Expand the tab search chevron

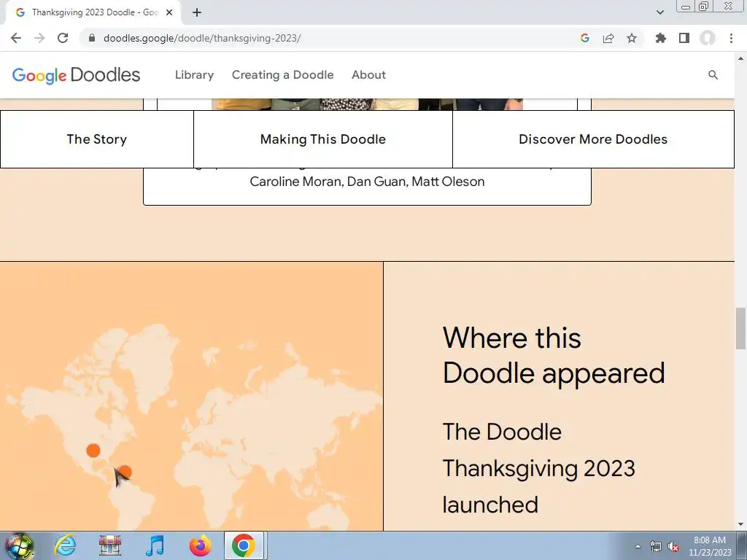click(659, 12)
